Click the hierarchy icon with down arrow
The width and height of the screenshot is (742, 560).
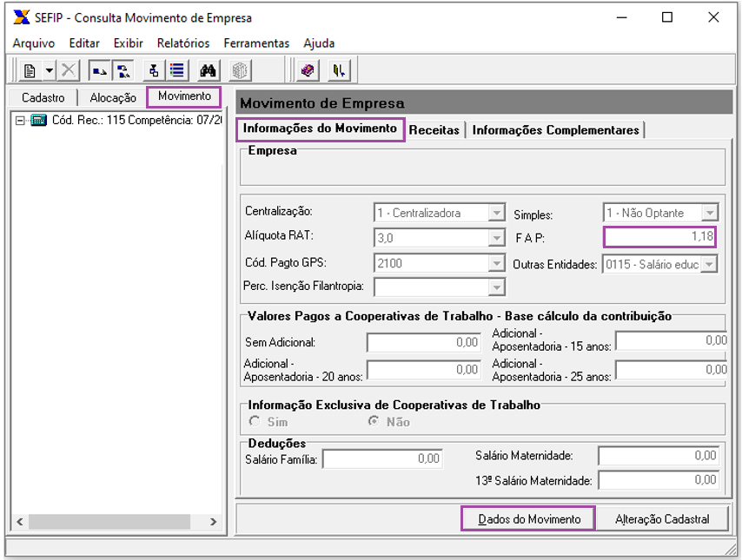(154, 71)
